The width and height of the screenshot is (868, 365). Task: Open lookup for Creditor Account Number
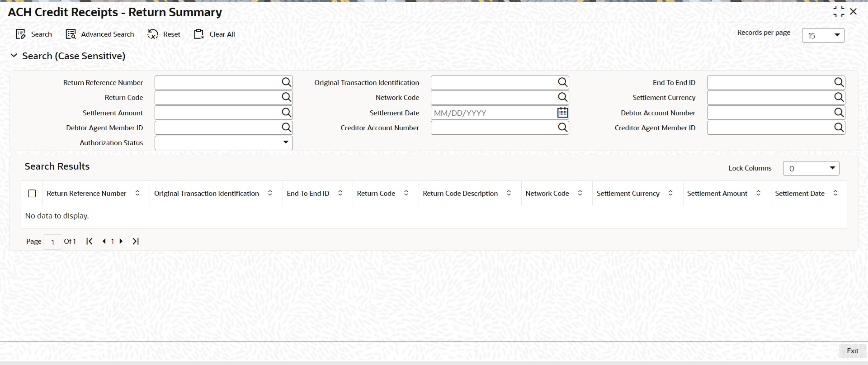[562, 128]
